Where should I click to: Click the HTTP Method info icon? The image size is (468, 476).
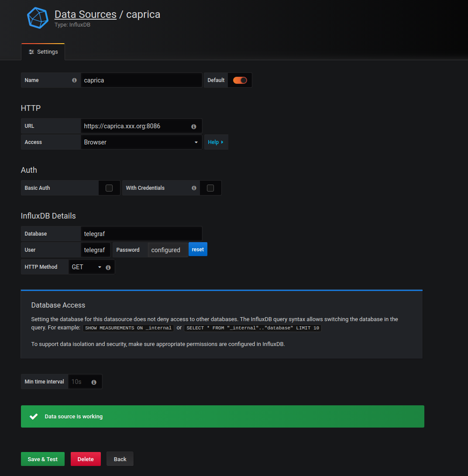[108, 267]
